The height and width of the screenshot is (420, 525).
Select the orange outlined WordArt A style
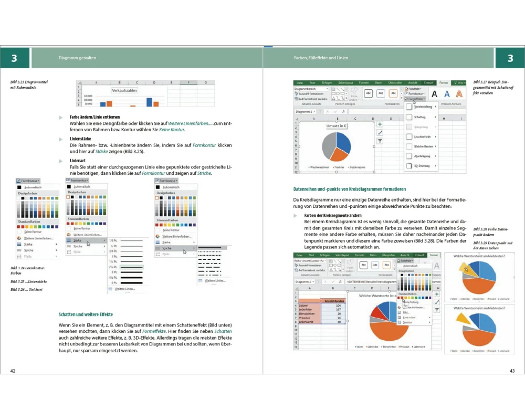pyautogui.click(x=459, y=94)
